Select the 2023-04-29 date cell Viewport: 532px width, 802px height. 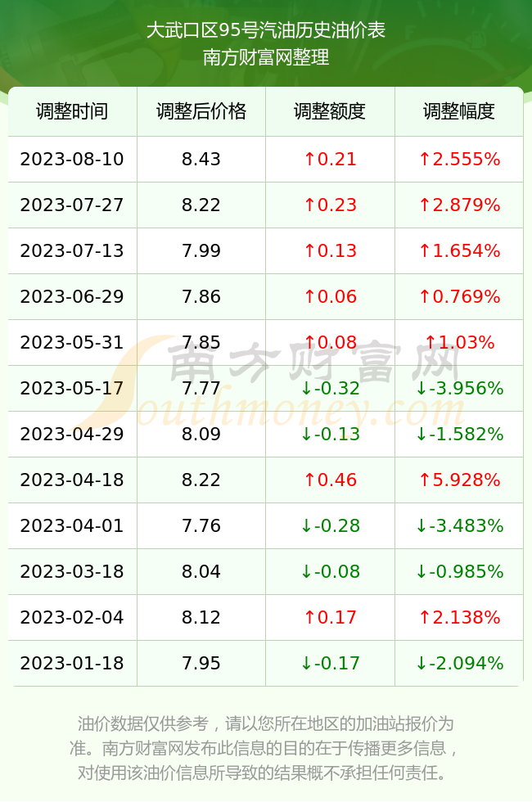(72, 435)
